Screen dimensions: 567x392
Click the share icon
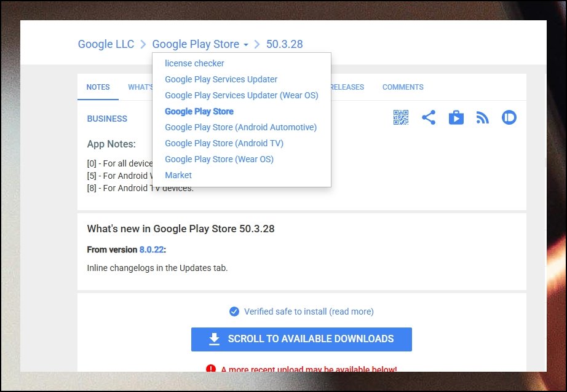[x=429, y=117]
